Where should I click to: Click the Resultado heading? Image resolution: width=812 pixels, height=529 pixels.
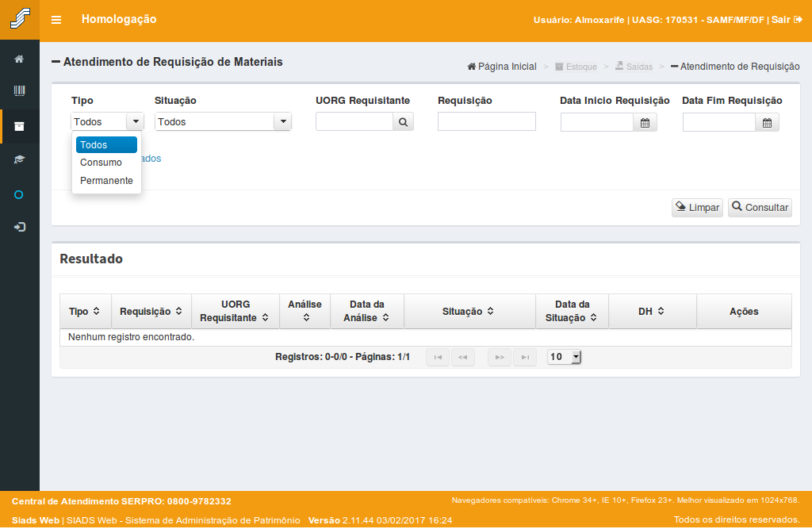(x=91, y=259)
